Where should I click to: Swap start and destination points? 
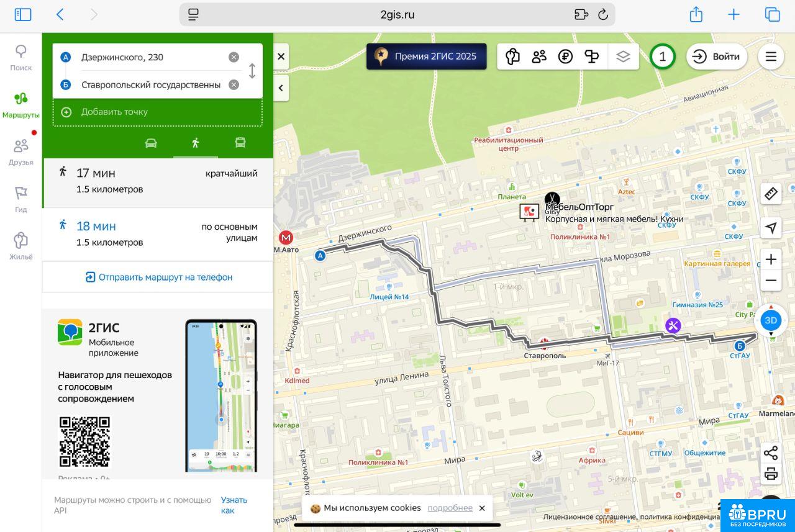pos(252,71)
